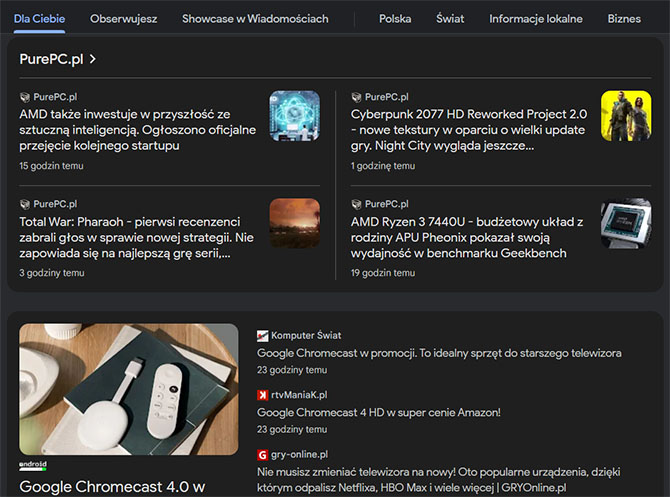
Task: Click PurePC.pl source name above Cyberpunk article
Action: pos(387,97)
